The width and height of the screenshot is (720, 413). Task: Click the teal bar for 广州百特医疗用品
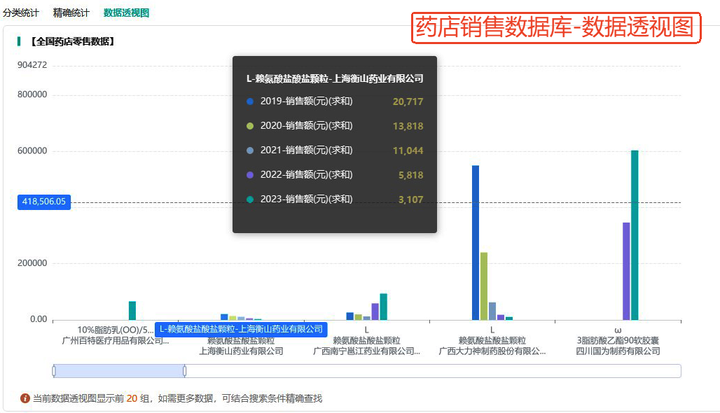[x=132, y=311]
